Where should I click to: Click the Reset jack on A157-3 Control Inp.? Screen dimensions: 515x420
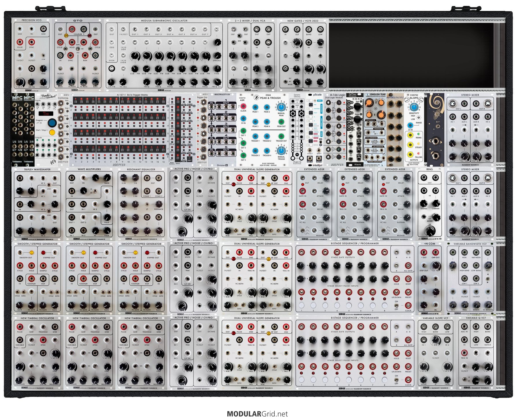(x=61, y=118)
